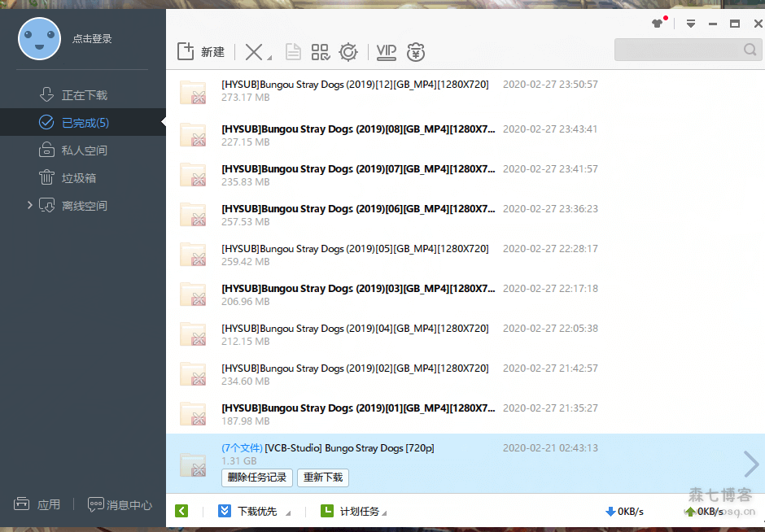Click the green collapse arrow in bottom bar
The height and width of the screenshot is (532, 765).
pyautogui.click(x=181, y=511)
